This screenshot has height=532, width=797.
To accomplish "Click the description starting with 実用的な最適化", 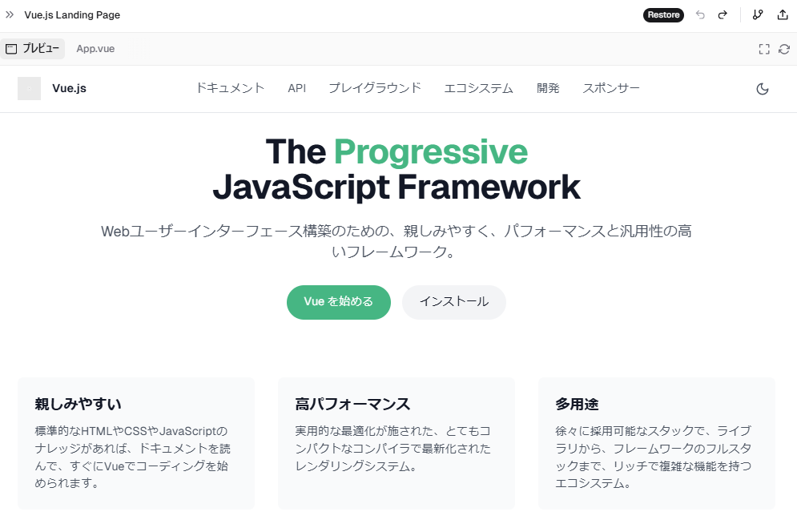I will point(393,448).
